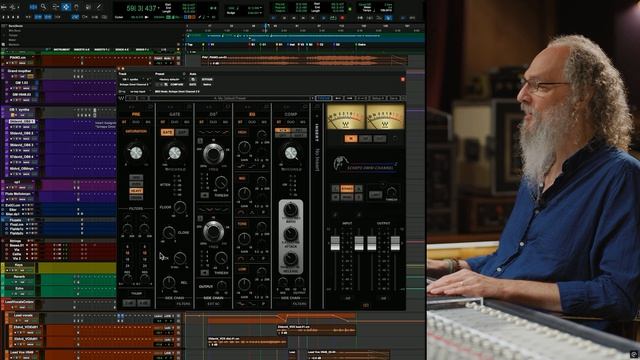
Task: Select FET compressor type in COMP module
Action: [298, 131]
